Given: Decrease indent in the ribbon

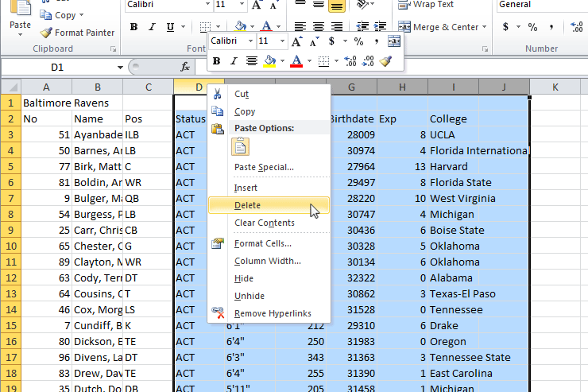Looking at the screenshot, I should pyautogui.click(x=362, y=26).
